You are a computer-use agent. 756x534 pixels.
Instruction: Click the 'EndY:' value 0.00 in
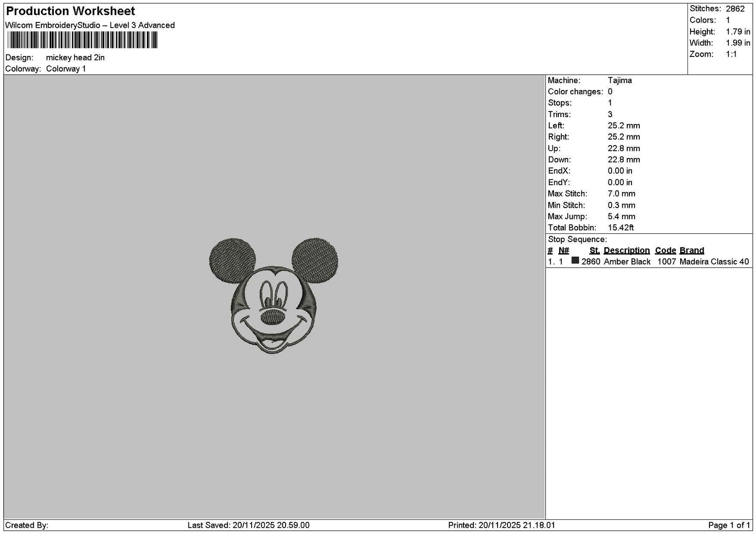620,183
